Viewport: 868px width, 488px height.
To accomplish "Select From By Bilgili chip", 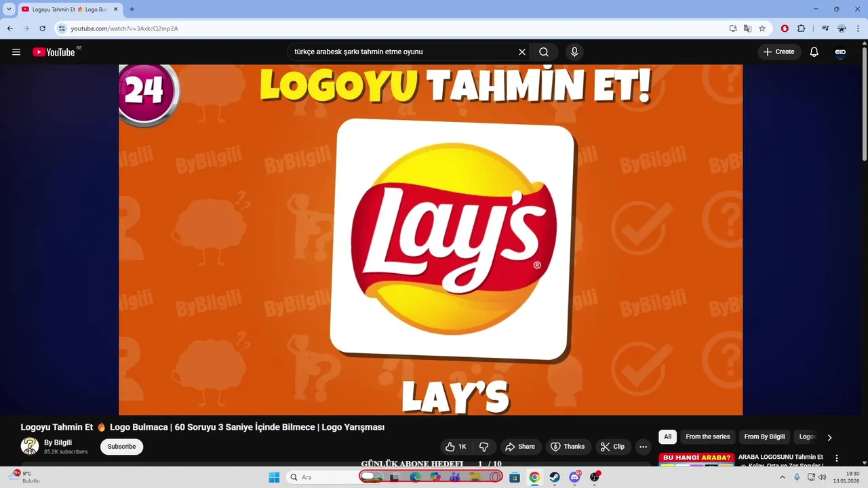I will (764, 436).
